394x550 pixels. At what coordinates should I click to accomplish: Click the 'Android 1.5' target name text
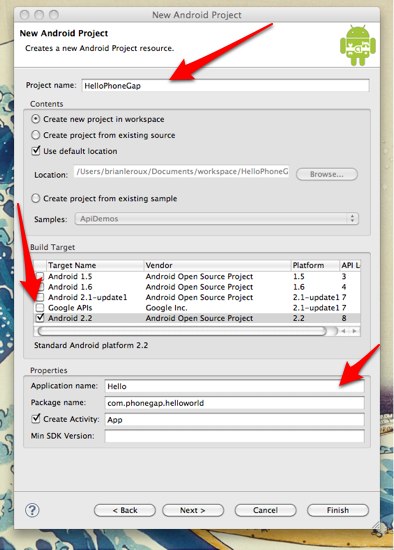[70, 276]
